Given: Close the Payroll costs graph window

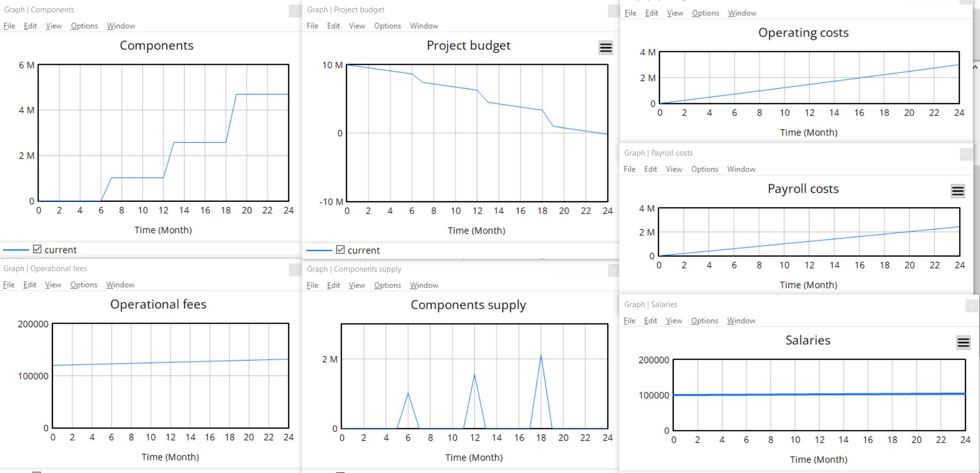Looking at the screenshot, I should coord(966,154).
